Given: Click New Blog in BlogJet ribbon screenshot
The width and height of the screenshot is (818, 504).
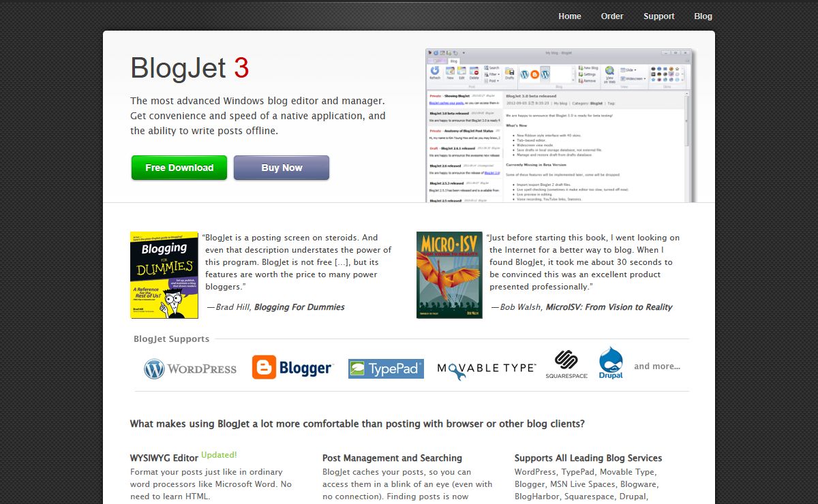Looking at the screenshot, I should [x=588, y=67].
